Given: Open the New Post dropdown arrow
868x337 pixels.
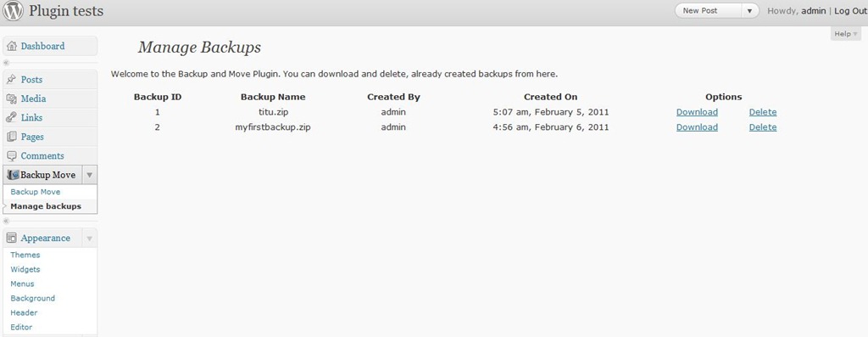Looking at the screenshot, I should [x=750, y=10].
